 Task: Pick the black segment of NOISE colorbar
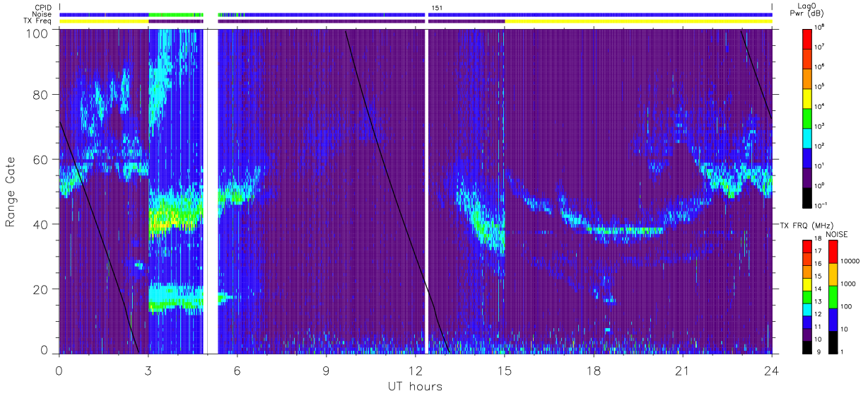click(x=832, y=341)
